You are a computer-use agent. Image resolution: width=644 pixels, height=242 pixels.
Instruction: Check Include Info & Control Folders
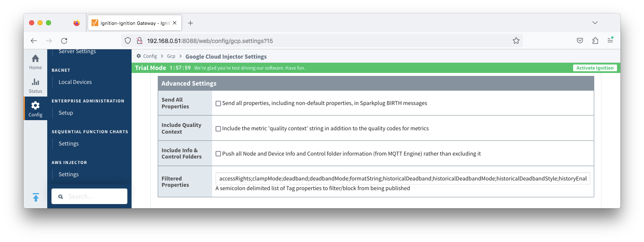pos(218,154)
